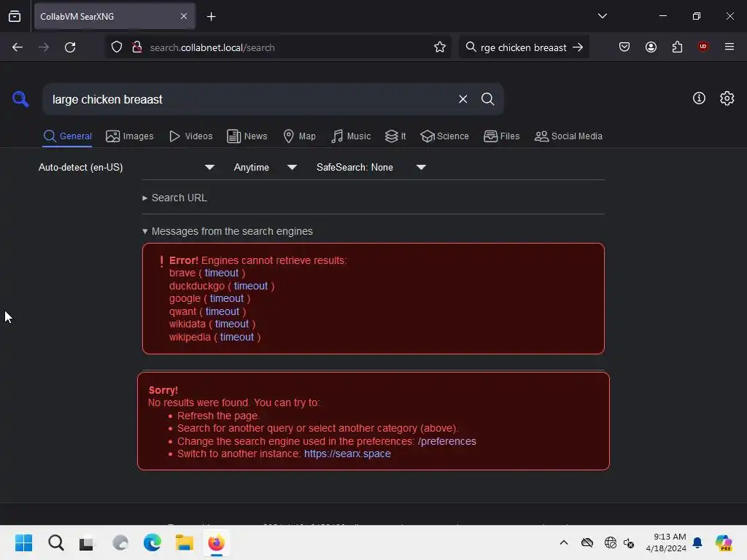747x560 pixels.
Task: Open Copilot preview in the taskbar
Action: [723, 542]
